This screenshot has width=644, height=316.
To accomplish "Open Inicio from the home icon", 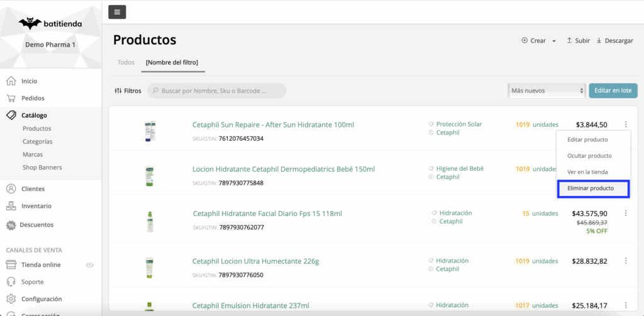I will (11, 81).
